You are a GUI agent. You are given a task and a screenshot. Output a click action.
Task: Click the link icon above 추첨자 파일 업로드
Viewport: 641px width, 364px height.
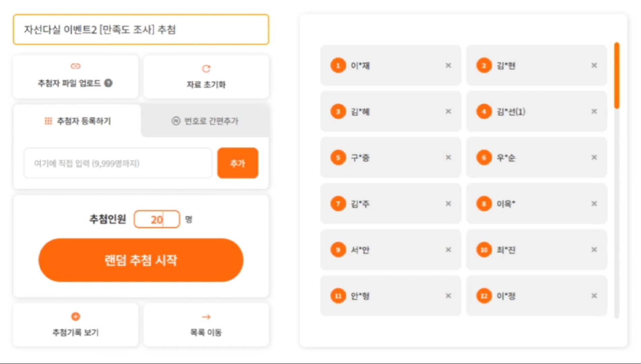click(75, 66)
